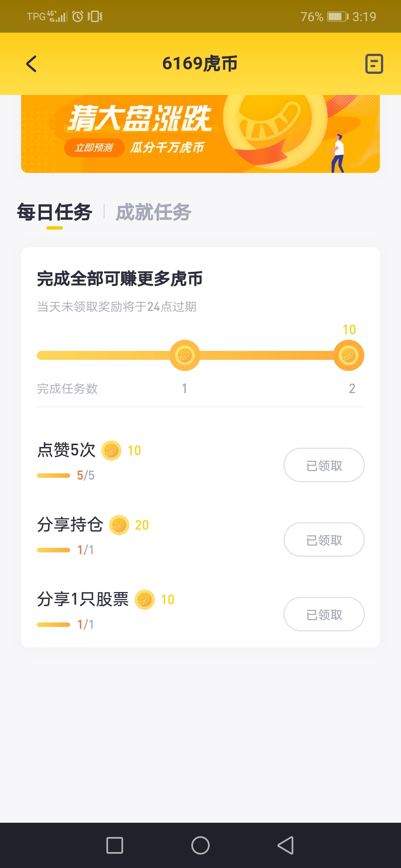Tap the coin icon beside 分享1只股票
401x868 pixels.
point(145,599)
